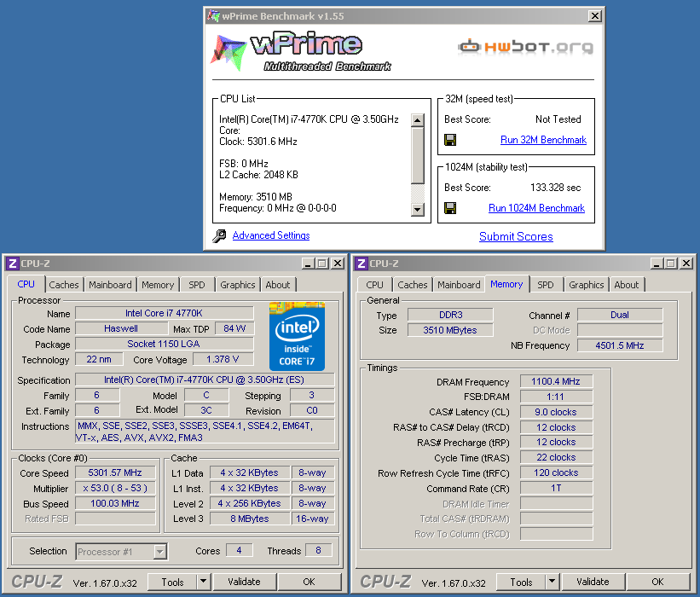Open Memory tab in left CPU-Z window

coord(158,285)
